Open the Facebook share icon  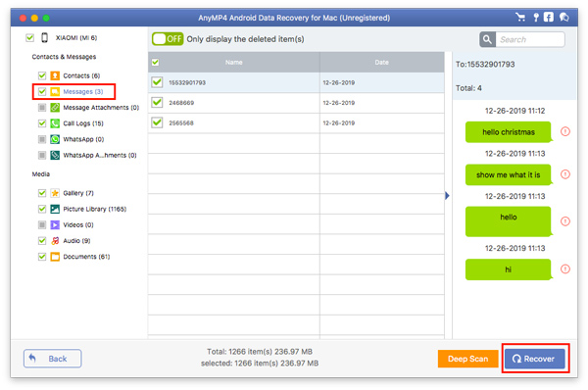(x=549, y=18)
